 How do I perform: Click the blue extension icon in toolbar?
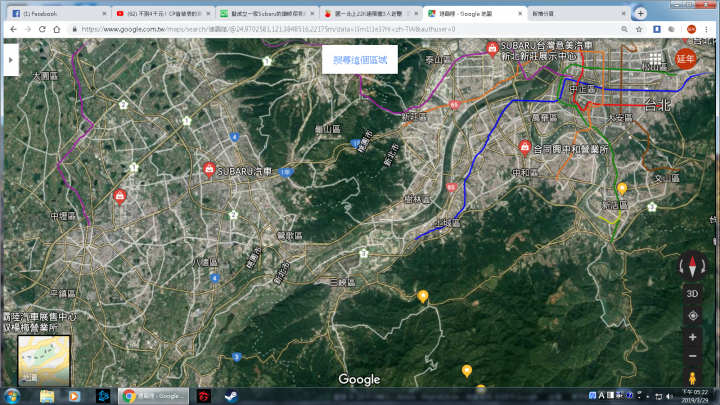click(657, 29)
